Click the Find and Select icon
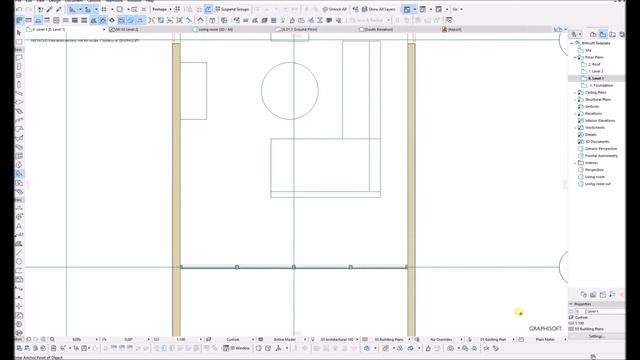The width and height of the screenshot is (640, 360). [x=40, y=9]
